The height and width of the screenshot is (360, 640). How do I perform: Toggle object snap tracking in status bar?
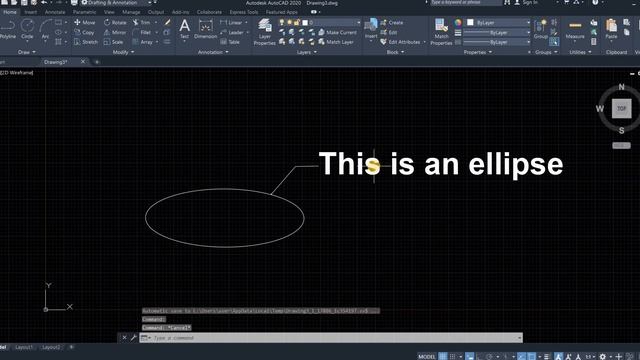(x=522, y=356)
